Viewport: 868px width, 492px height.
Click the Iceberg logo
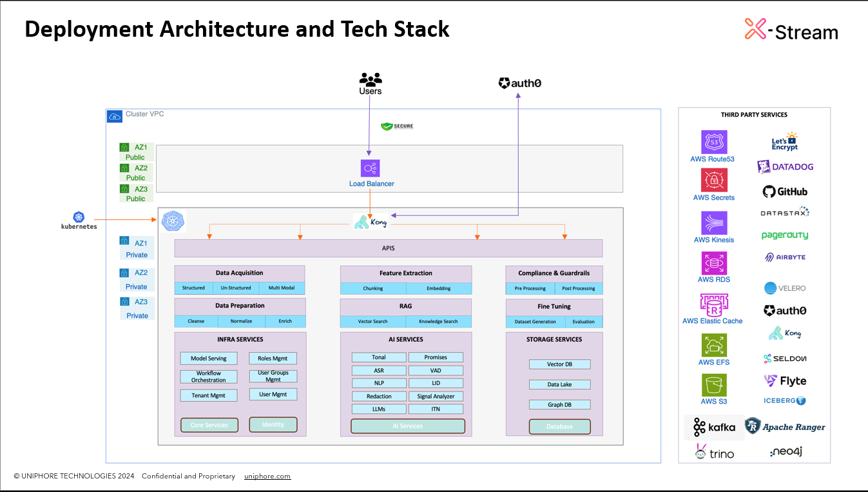(785, 400)
